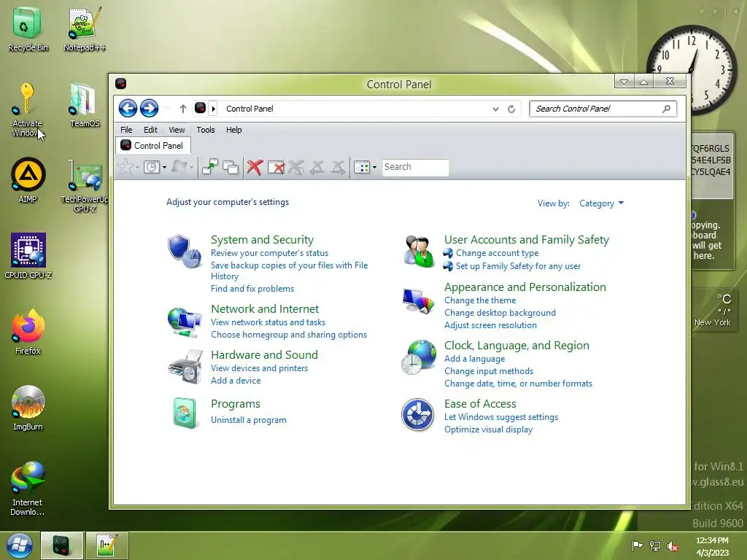Select the Notepad++ desktop icon
Viewport: 747px width, 560px height.
pos(85,29)
